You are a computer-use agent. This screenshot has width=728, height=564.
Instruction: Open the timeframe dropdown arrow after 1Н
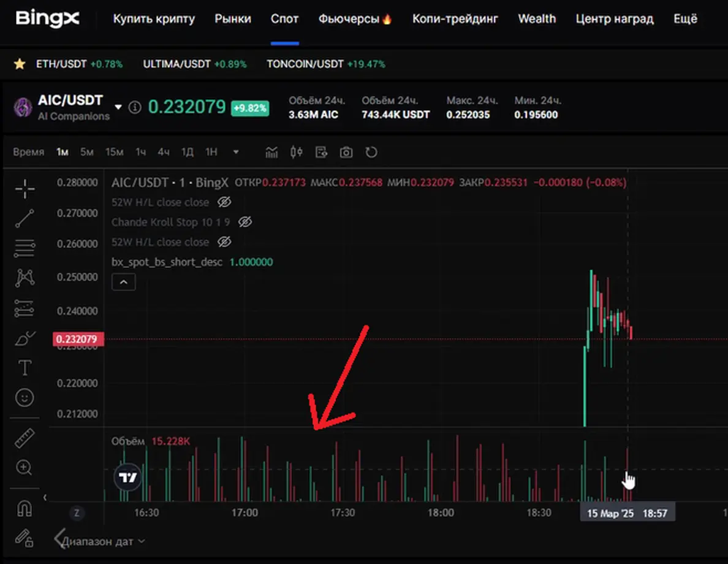pos(236,152)
